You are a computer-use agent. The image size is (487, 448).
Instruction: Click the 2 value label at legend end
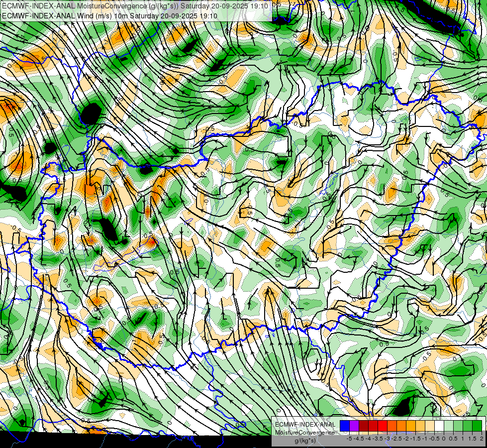coord(482,439)
